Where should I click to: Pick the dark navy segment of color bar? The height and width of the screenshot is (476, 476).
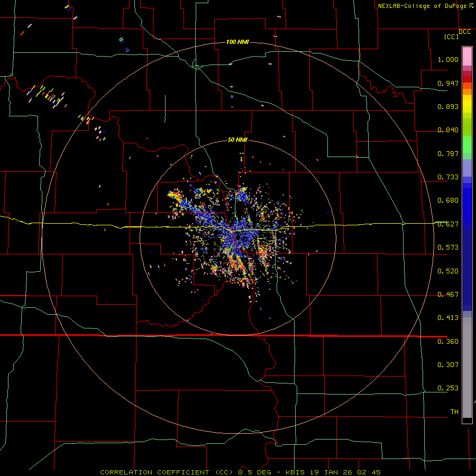point(467,270)
